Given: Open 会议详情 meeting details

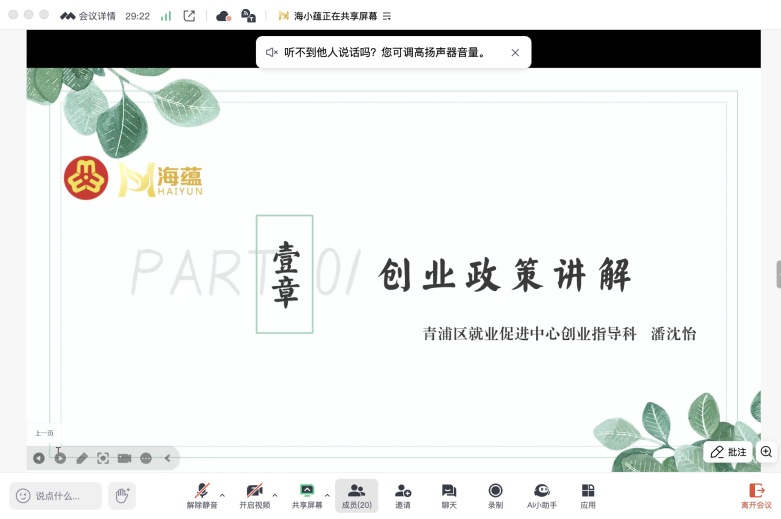Looking at the screenshot, I should 88,15.
